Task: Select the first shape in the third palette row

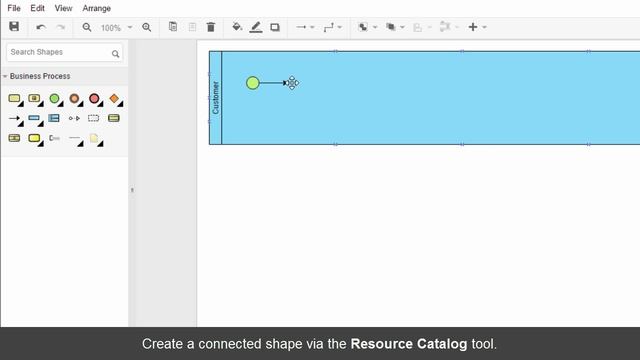Action: click(14, 138)
